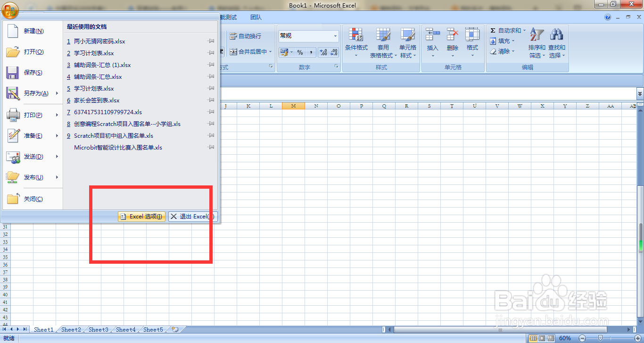The height and width of the screenshot is (343, 644).
Task: Open recent file 辅助词条-汇总.xlsx
Action: 98,77
